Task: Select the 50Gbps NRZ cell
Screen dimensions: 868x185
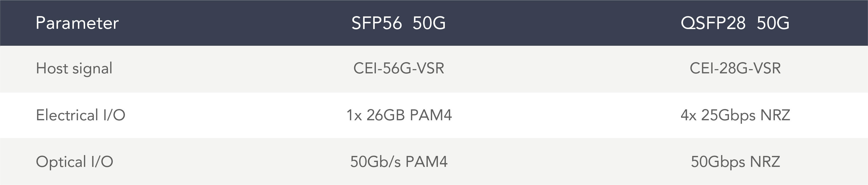Action: [x=735, y=162]
